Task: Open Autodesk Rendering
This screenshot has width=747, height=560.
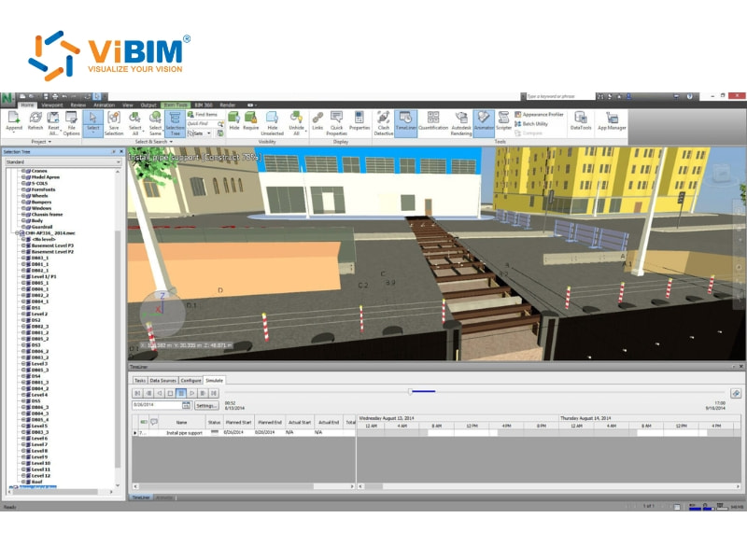Action: point(460,119)
